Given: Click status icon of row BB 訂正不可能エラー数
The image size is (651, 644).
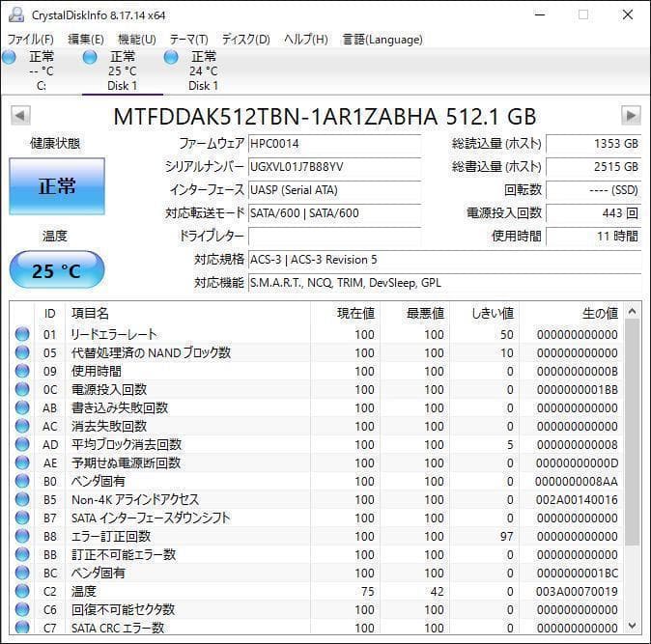Looking at the screenshot, I should click(x=22, y=554).
